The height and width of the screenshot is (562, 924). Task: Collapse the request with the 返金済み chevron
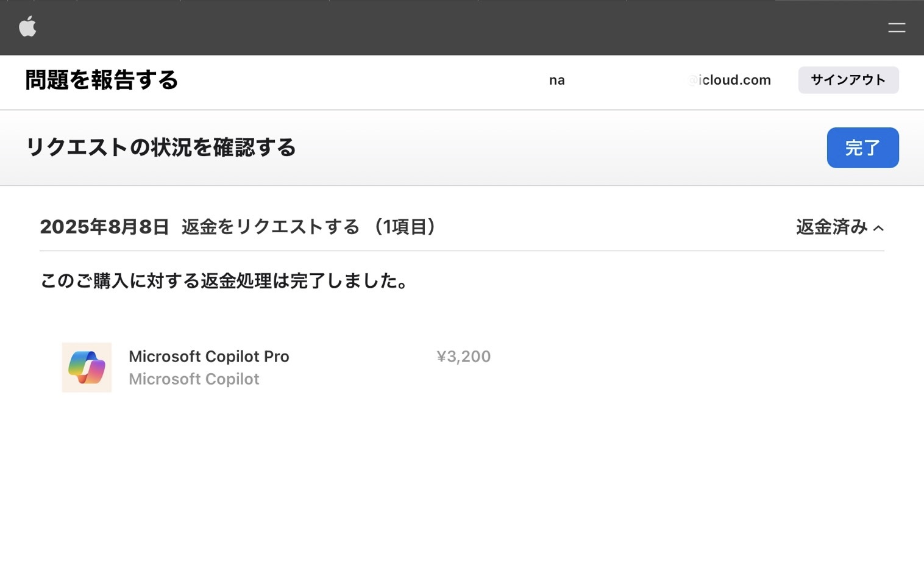point(878,228)
